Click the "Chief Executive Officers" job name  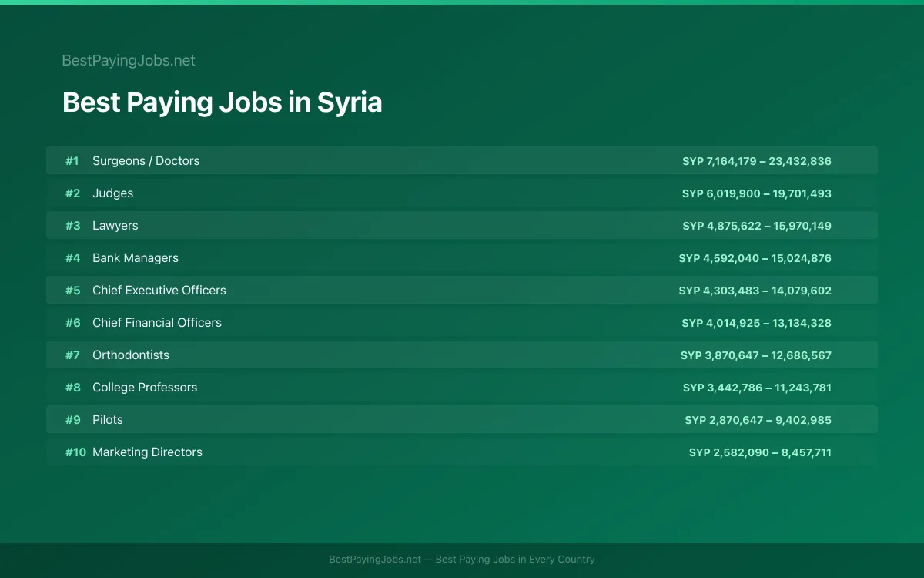[159, 291]
